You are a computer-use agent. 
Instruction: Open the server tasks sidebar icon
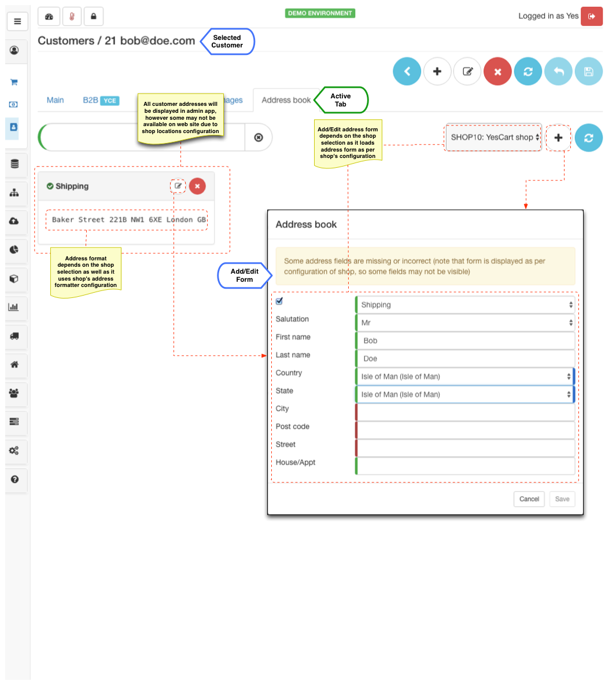pos(14,422)
